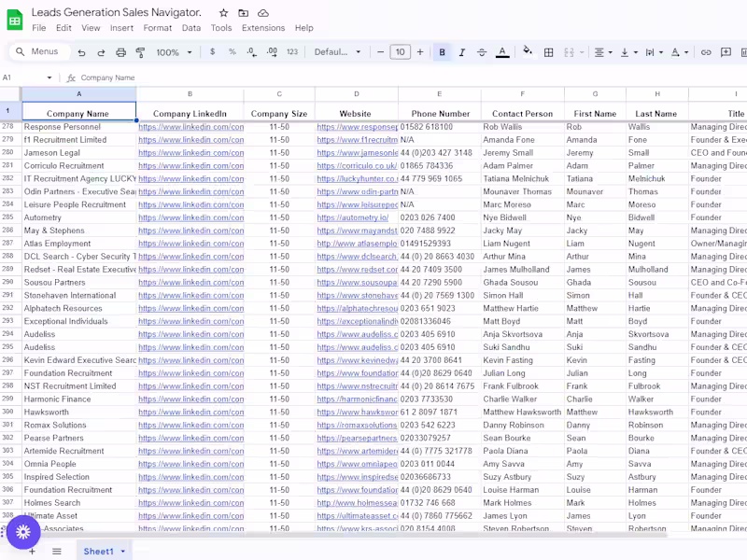This screenshot has width=747, height=560.
Task: Expand the Sheet1 tab options arrow
Action: (122, 552)
